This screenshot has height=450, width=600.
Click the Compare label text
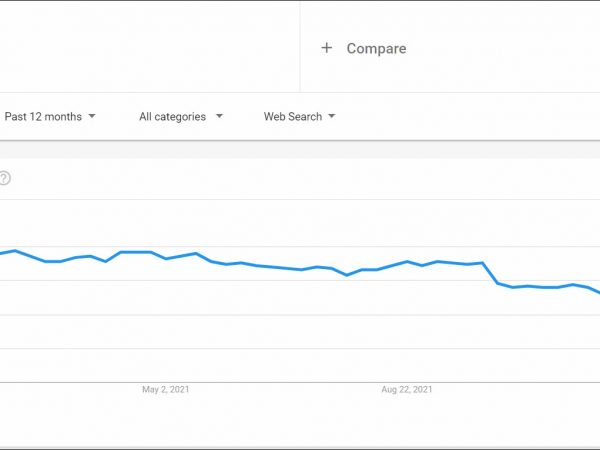click(376, 48)
